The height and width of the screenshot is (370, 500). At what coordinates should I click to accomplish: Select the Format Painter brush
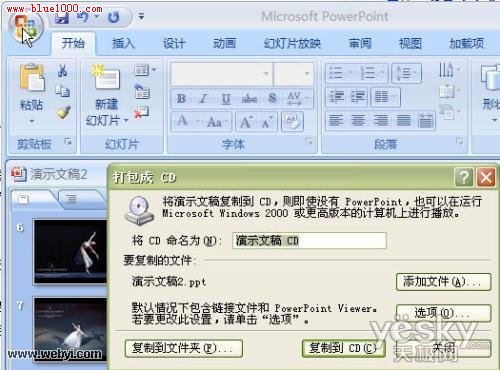pyautogui.click(x=63, y=112)
